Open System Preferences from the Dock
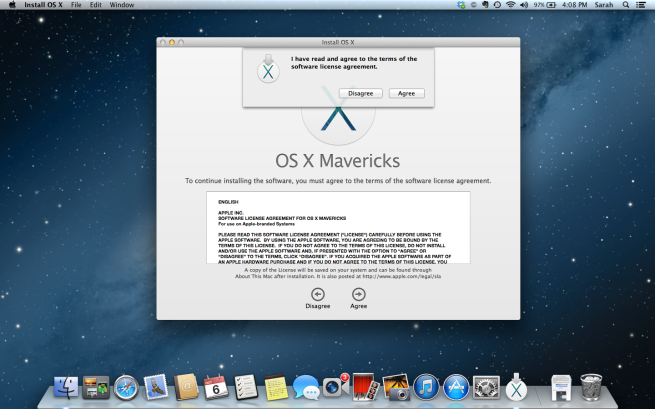 (x=486, y=388)
